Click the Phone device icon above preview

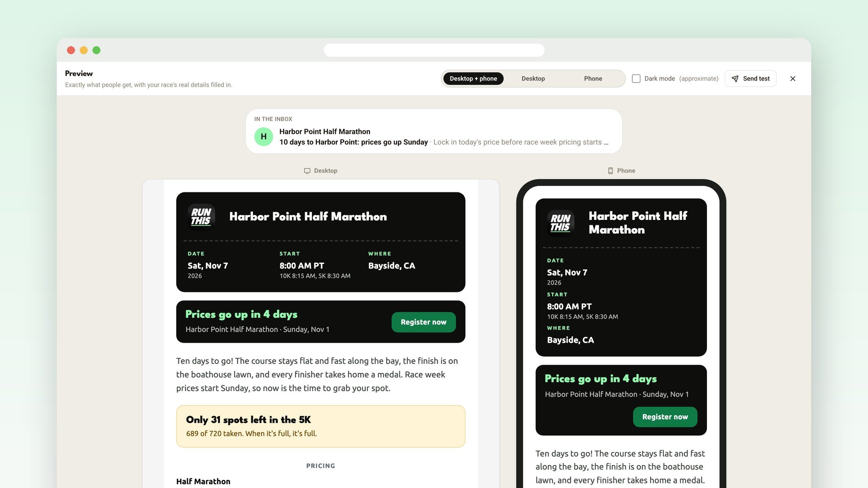[610, 171]
